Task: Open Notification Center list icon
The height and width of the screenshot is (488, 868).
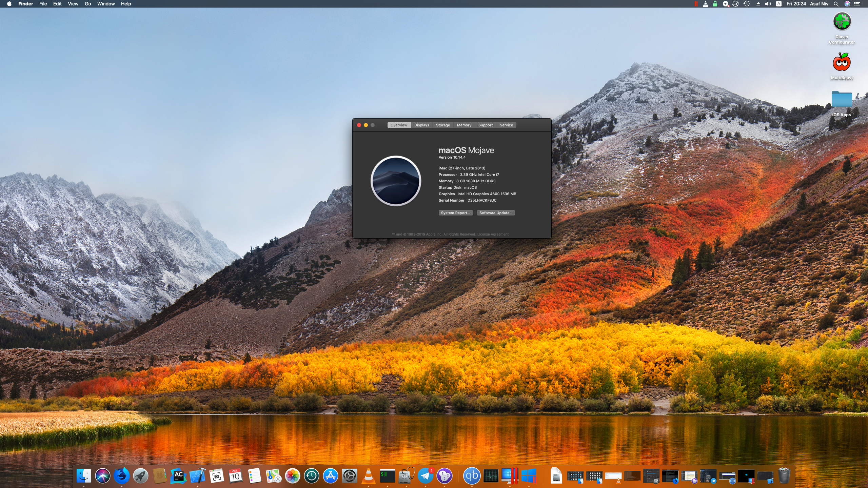Action: pyautogui.click(x=857, y=4)
